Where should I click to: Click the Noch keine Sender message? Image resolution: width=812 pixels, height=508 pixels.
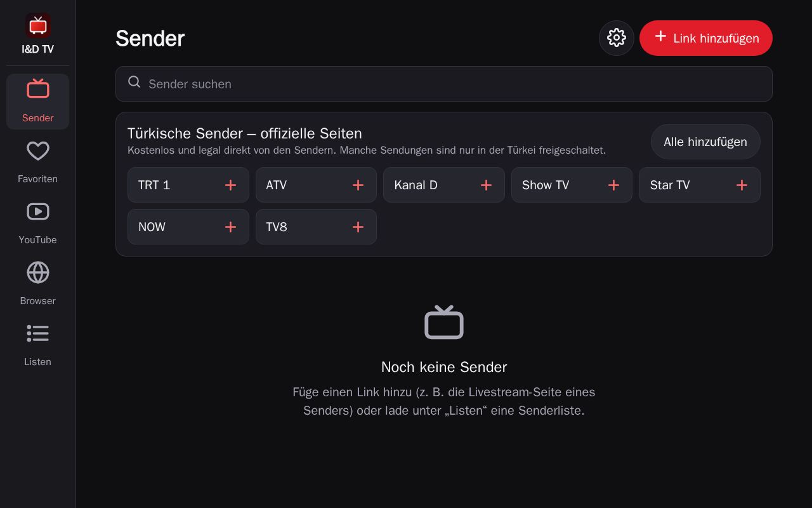[x=444, y=367]
